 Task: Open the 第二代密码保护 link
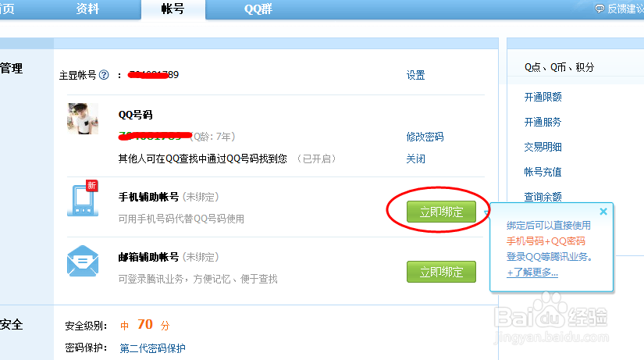coord(152,348)
